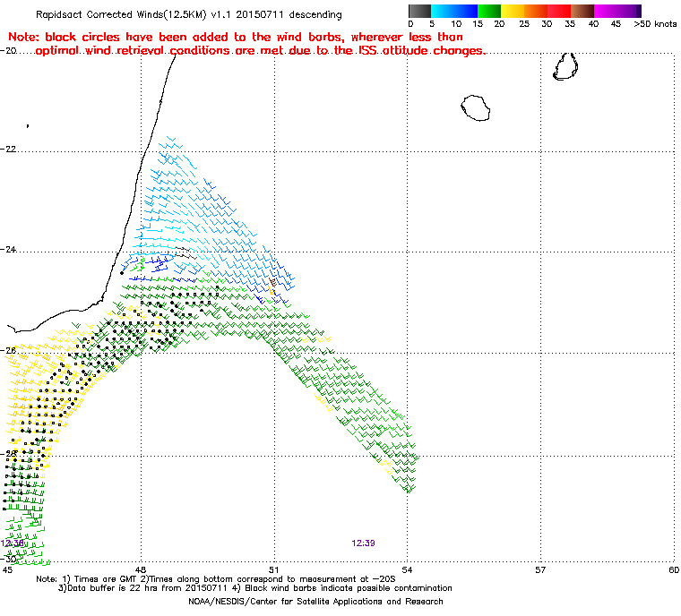The height and width of the screenshot is (616, 681).
Task: Click the green 15-20 knots color segment
Action: click(489, 11)
